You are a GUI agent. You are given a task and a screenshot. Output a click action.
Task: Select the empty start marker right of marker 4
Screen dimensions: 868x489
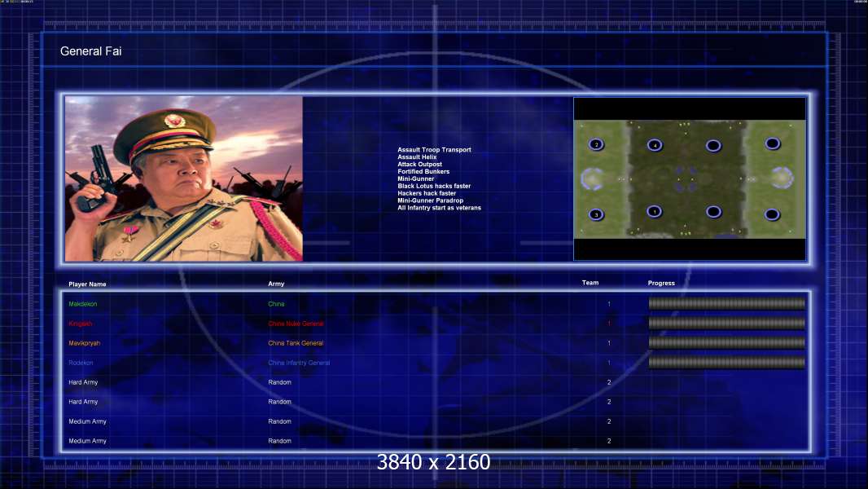tap(713, 146)
